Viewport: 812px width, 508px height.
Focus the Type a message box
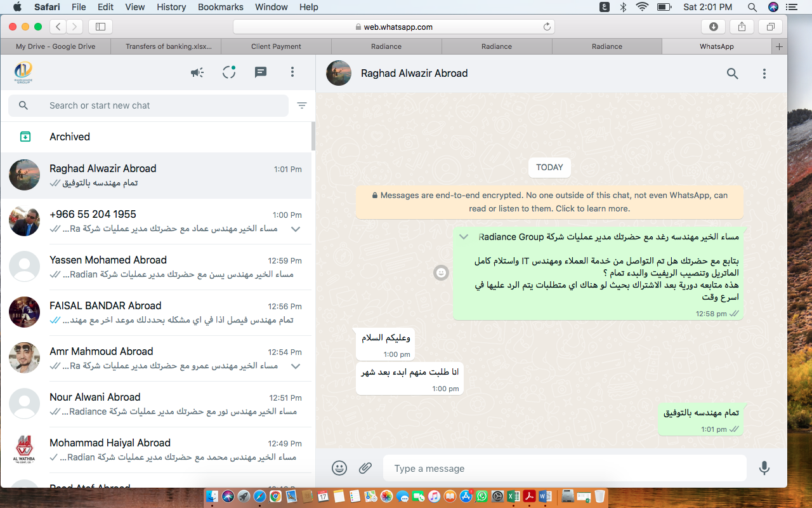pos(565,469)
